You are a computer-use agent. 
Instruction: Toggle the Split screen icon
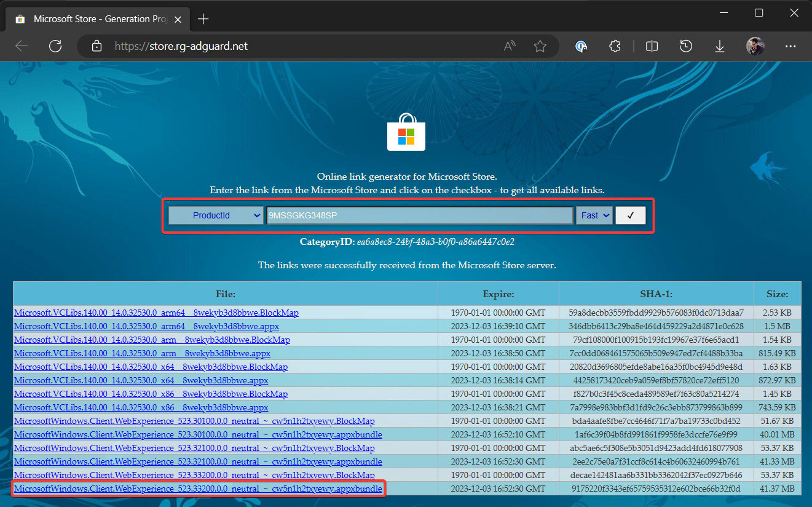tap(652, 46)
